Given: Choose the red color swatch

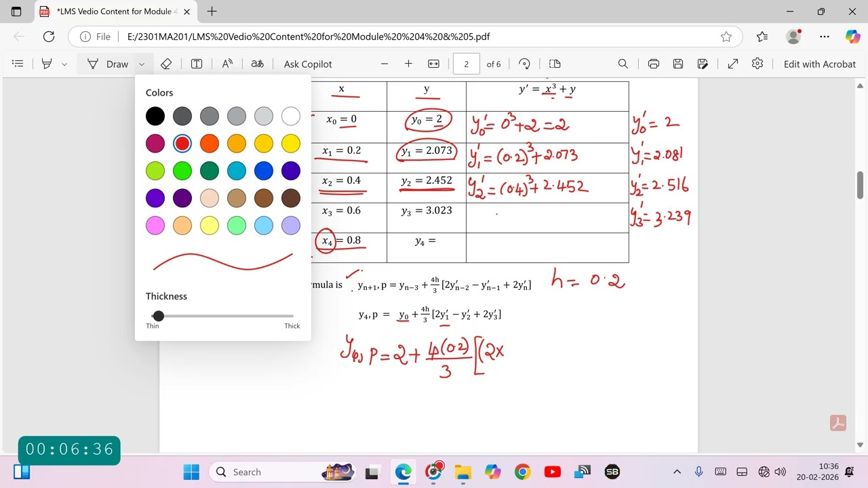Looking at the screenshot, I should (182, 143).
